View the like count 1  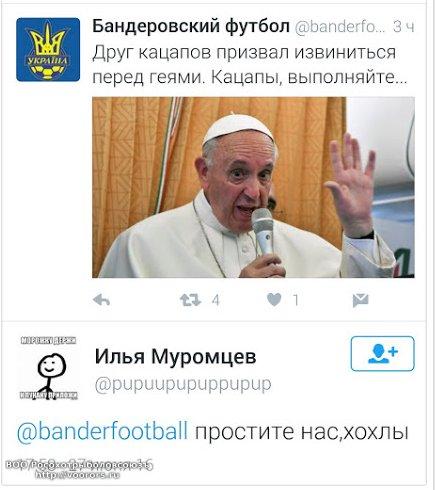coord(295,300)
